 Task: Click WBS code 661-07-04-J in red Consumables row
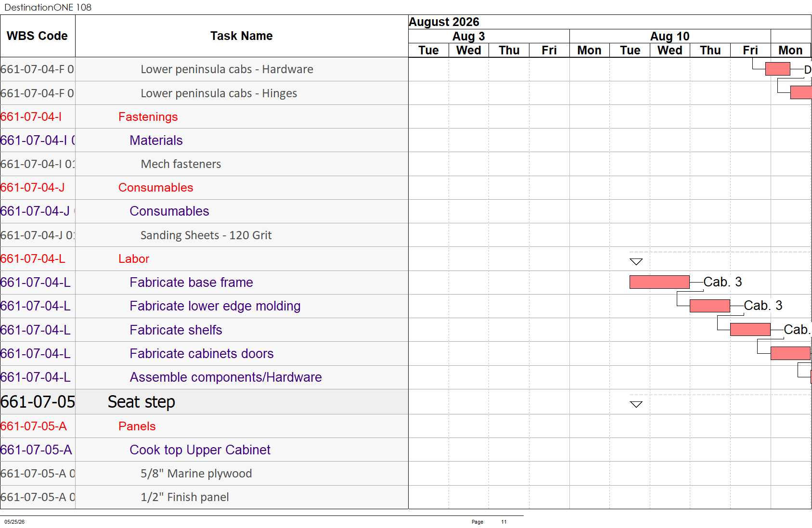coord(38,188)
